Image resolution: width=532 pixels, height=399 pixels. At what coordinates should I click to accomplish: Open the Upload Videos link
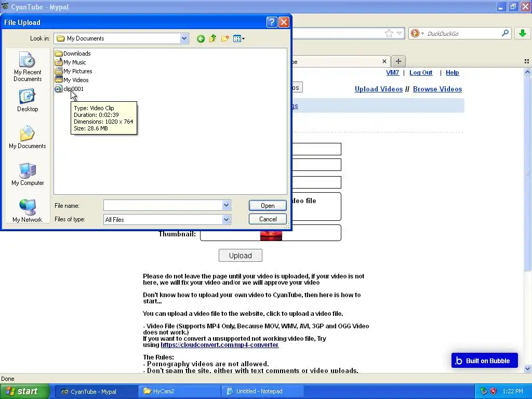pyautogui.click(x=379, y=89)
